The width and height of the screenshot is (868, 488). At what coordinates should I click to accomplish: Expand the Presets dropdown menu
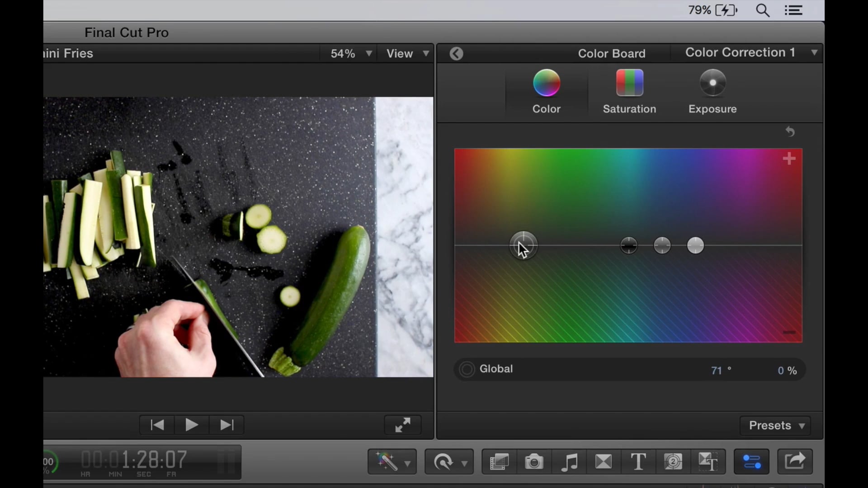coord(775,425)
